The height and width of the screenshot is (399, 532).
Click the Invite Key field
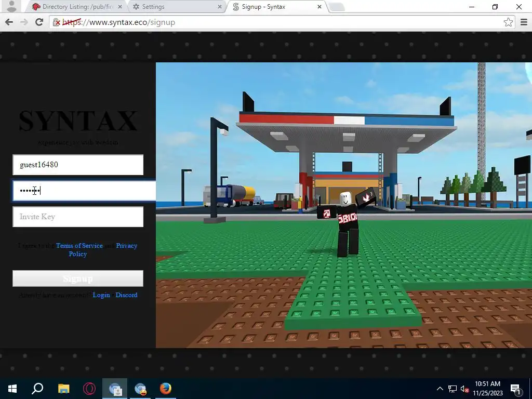point(78,217)
